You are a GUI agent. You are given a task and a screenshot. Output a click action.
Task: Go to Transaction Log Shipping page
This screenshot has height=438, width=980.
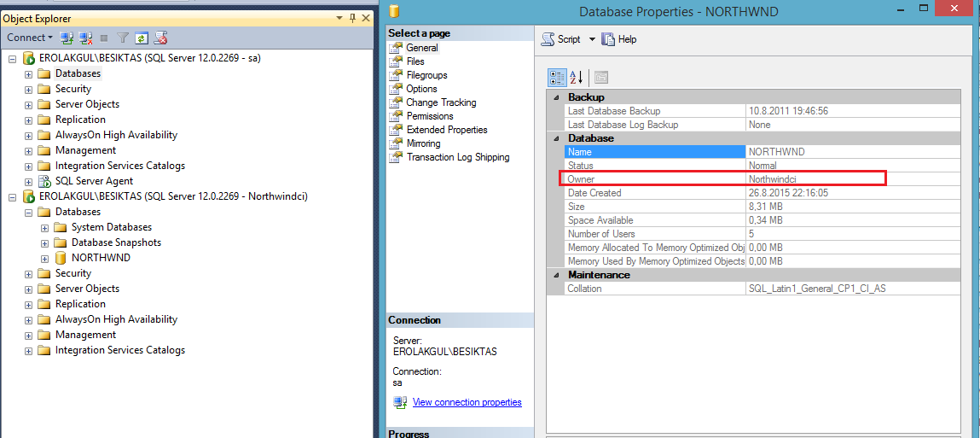click(458, 157)
